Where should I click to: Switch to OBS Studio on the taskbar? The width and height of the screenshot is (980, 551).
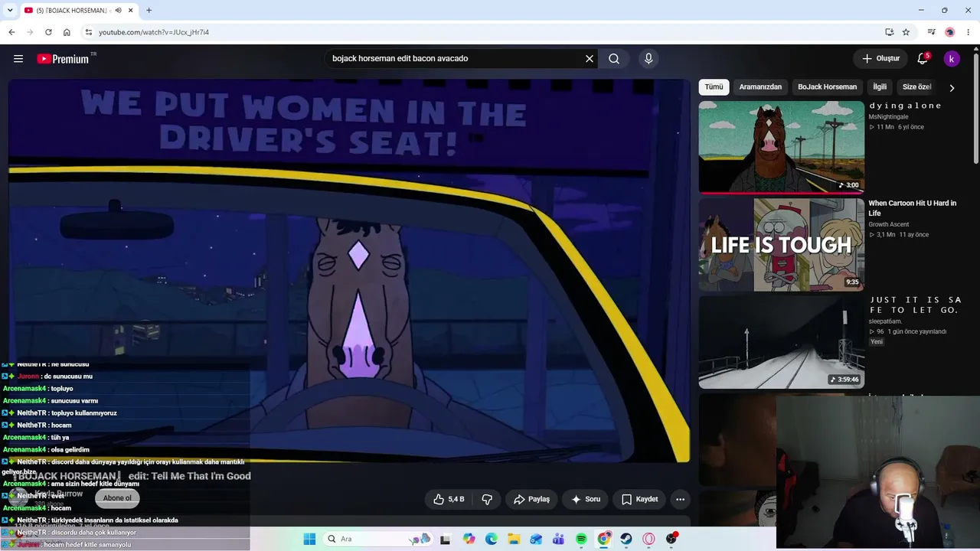[671, 539]
